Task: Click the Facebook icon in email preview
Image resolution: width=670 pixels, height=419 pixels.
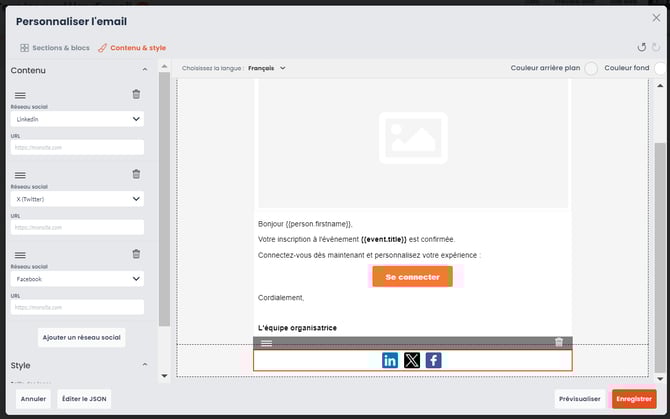Action: (433, 360)
